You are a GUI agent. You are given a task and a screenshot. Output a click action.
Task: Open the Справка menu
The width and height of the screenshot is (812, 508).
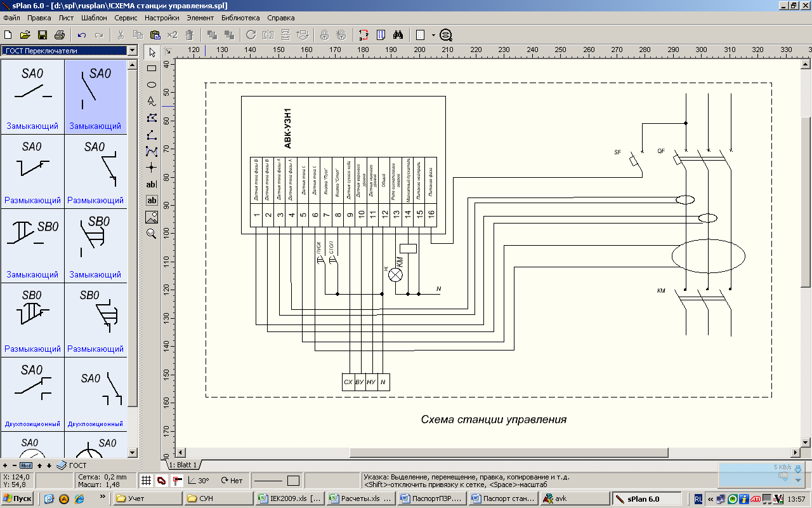[x=281, y=18]
